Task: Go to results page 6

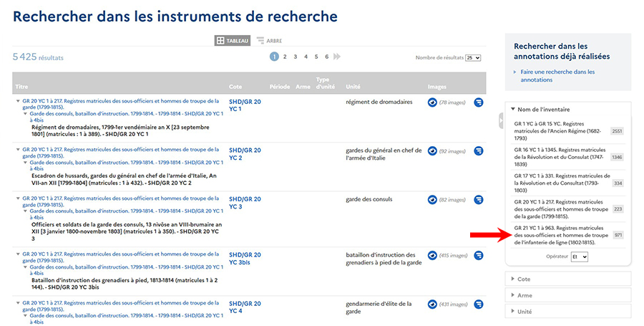Action: 326,57
